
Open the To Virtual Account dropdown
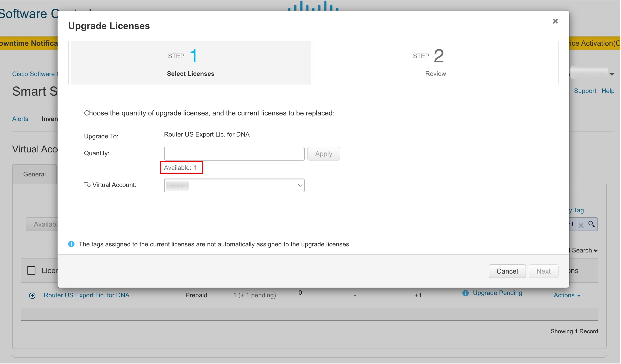coord(234,185)
